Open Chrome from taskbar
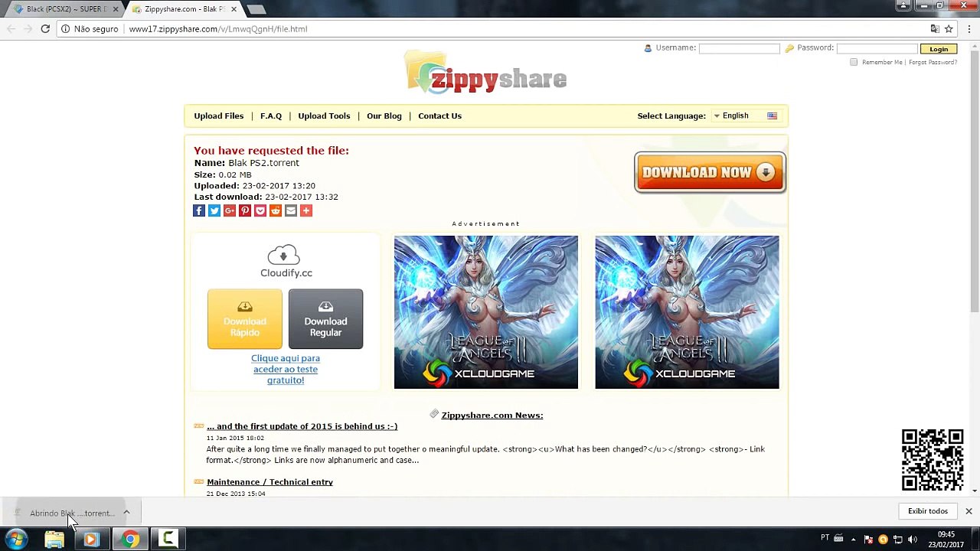 (130, 540)
